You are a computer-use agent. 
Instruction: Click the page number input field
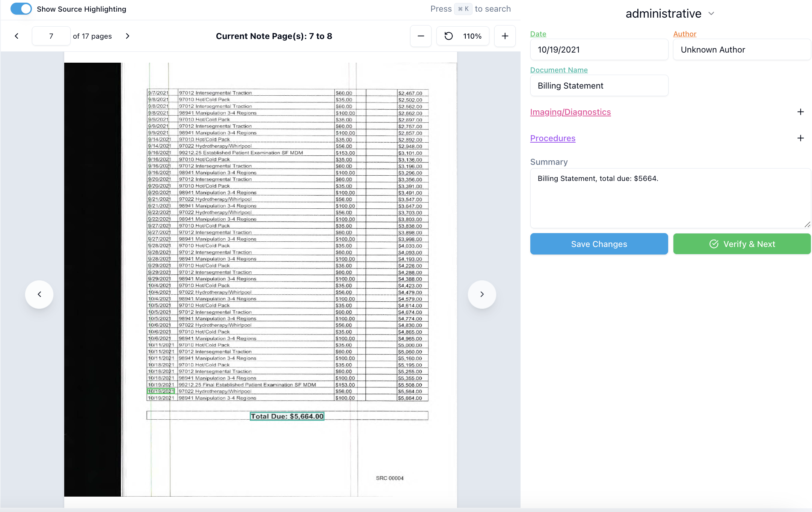point(51,36)
